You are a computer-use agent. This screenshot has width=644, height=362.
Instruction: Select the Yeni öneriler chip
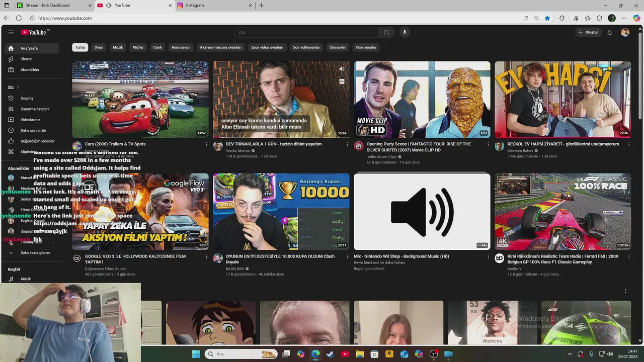[366, 47]
